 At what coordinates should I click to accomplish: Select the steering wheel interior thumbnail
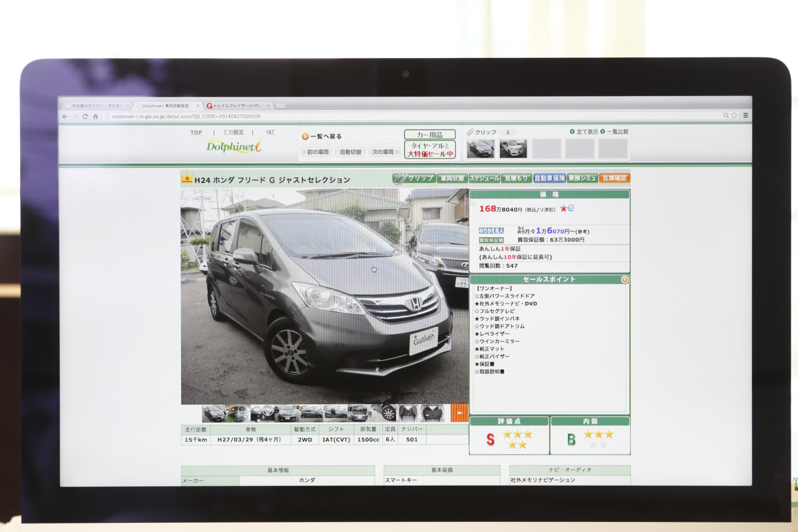[263, 413]
